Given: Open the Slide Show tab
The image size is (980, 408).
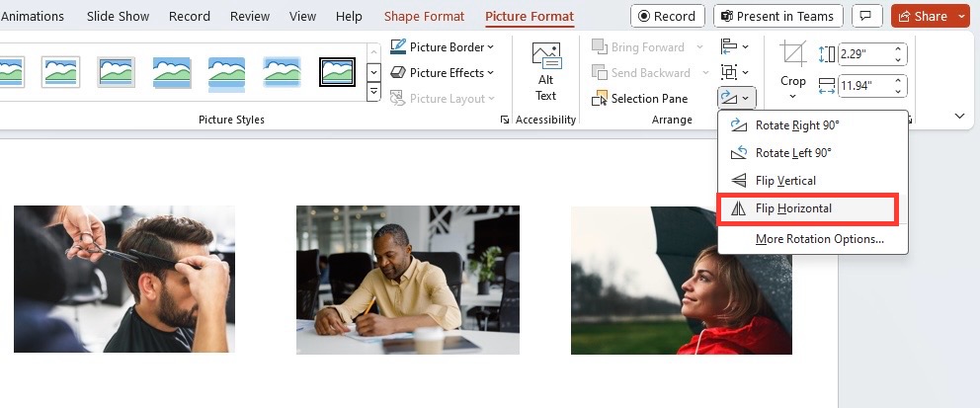Looking at the screenshot, I should (118, 16).
